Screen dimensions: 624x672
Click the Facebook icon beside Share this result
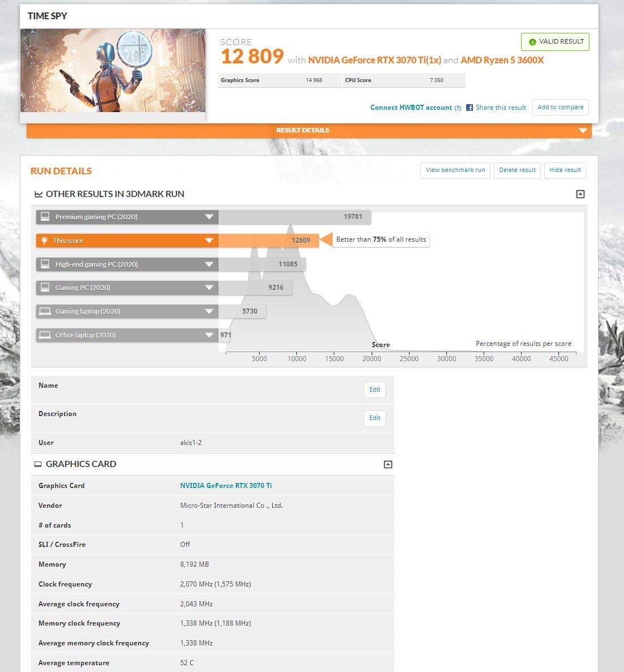tap(470, 108)
